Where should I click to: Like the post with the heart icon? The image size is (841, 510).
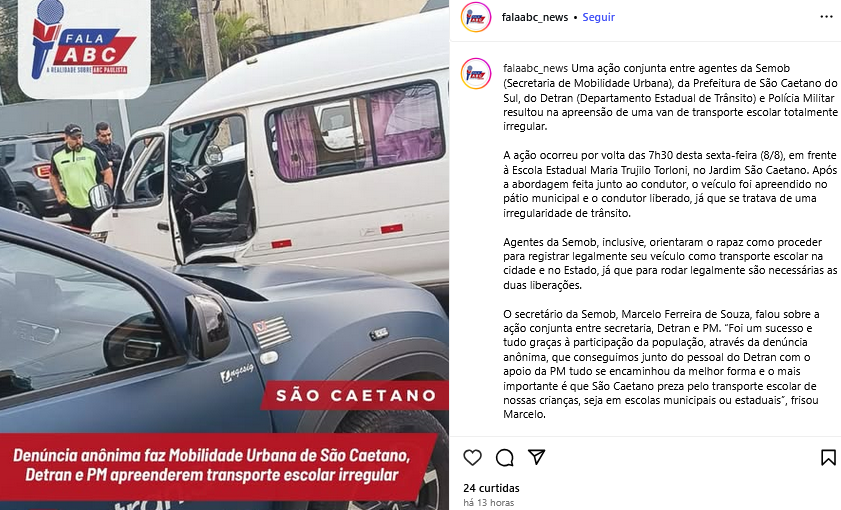coord(473,457)
